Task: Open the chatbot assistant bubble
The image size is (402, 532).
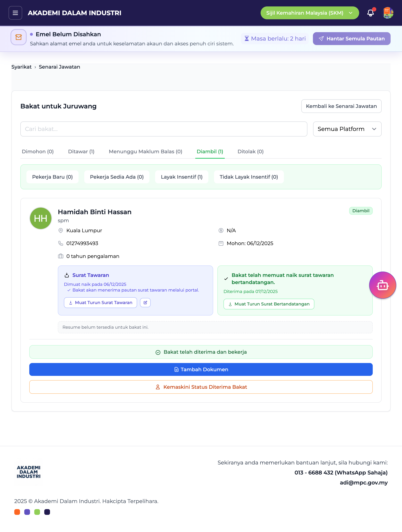Action: point(382,285)
